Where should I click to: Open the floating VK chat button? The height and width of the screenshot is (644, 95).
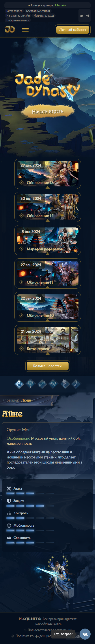pyautogui.click(x=85, y=634)
